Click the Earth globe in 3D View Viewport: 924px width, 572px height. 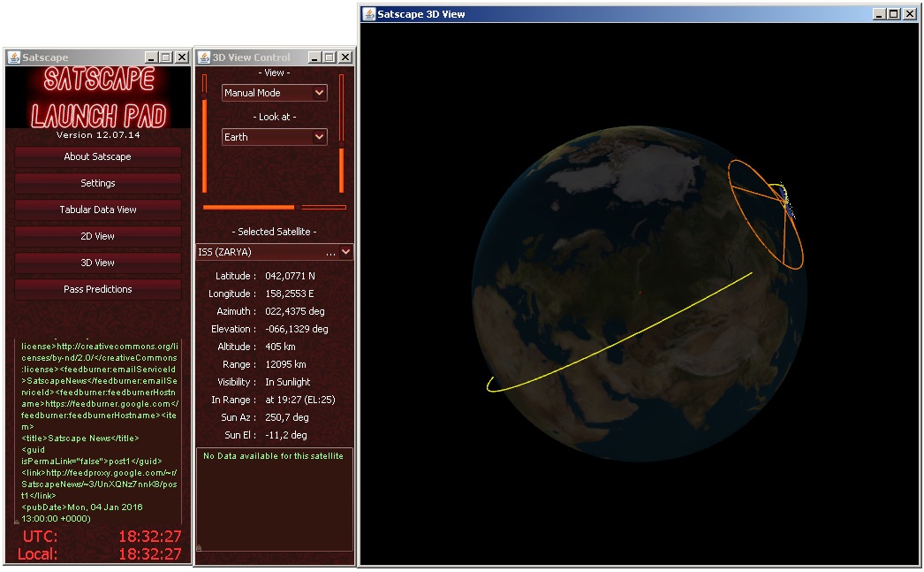638,295
